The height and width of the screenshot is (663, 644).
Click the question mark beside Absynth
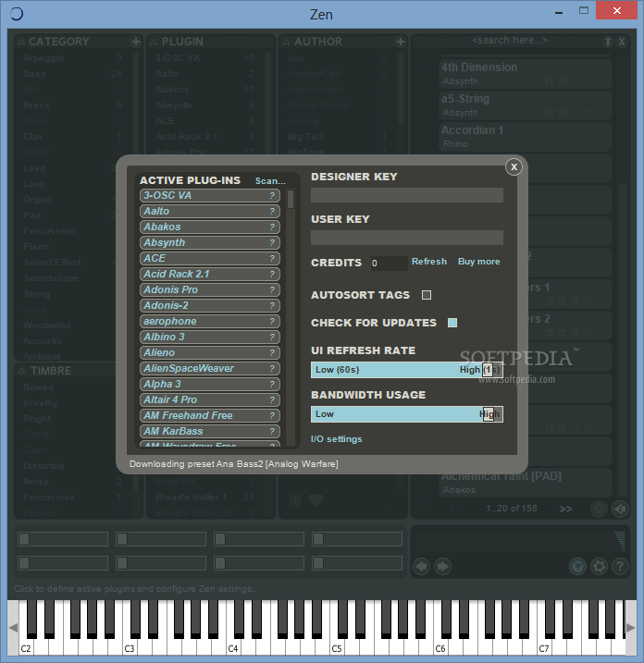[272, 242]
